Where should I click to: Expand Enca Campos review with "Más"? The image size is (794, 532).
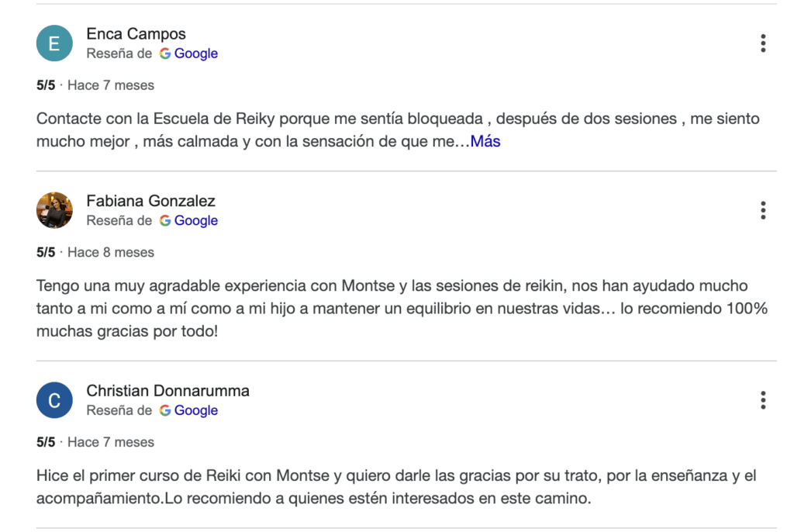[485, 142]
